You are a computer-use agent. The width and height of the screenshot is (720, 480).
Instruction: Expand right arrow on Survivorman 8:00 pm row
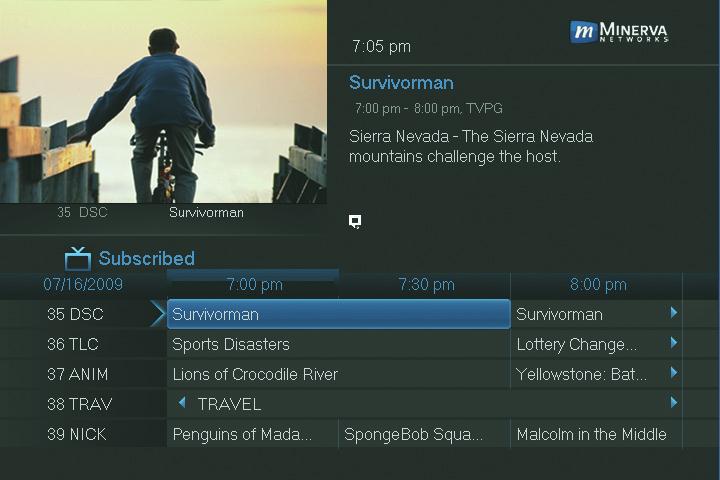pyautogui.click(x=674, y=313)
